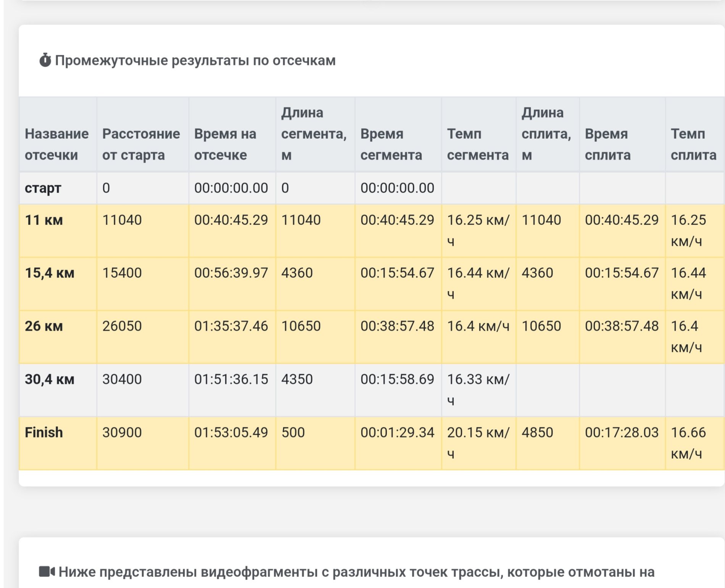Screen dimensions: 725x588
Task: Click segment pace '20.15 км/ч'
Action: (478, 443)
